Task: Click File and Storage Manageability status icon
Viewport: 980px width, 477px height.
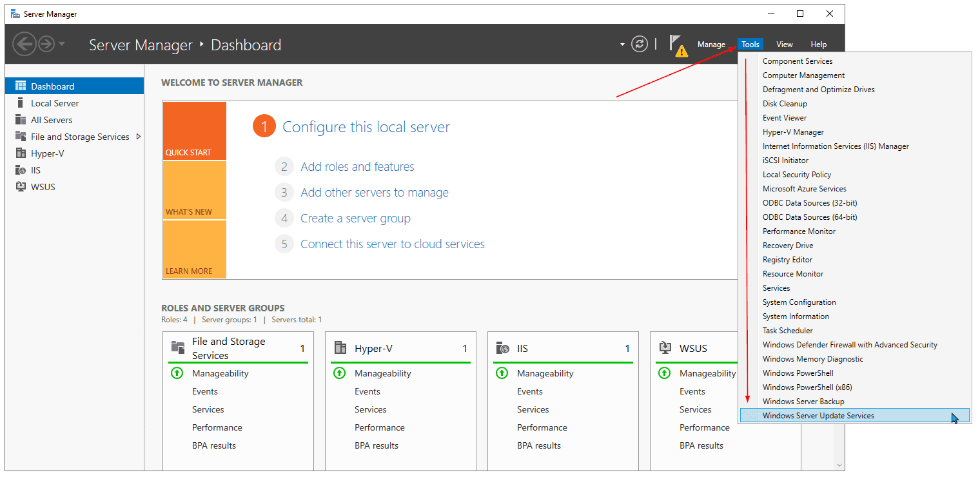Action: 177,373
